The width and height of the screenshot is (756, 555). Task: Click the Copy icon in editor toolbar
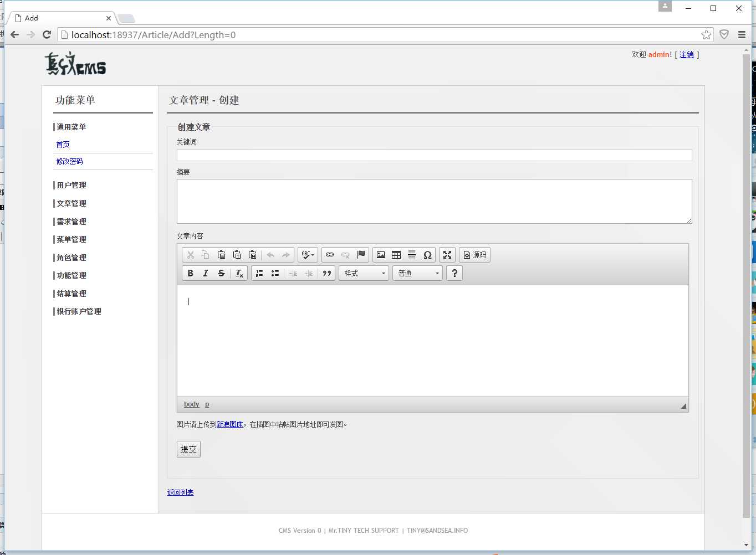[x=206, y=255]
